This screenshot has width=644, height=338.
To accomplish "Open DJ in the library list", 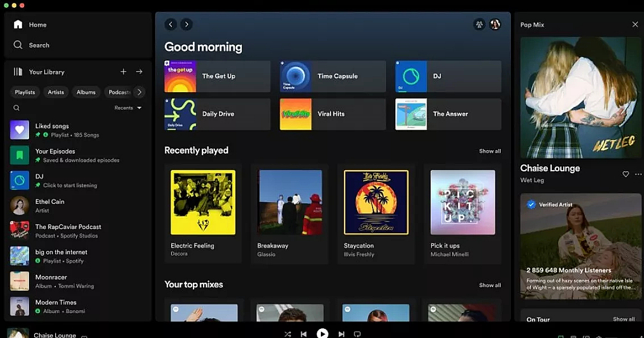I will point(78,180).
